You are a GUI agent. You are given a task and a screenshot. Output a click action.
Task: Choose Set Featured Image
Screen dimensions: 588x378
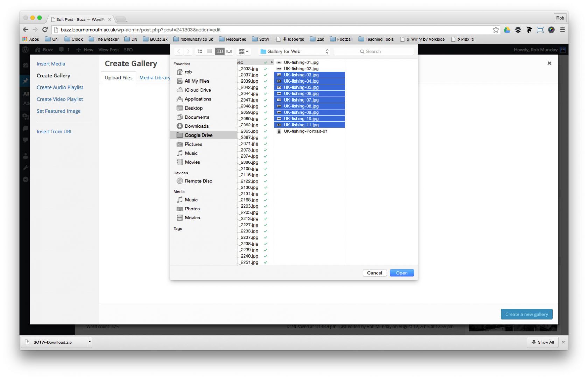[59, 111]
